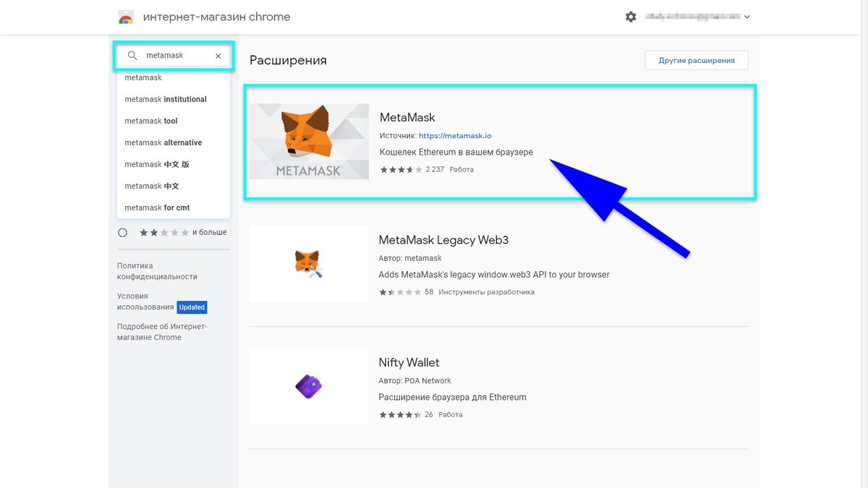Screen dimensions: 868x488
Task: Open the https://metamask.io source link
Action: coord(455,135)
